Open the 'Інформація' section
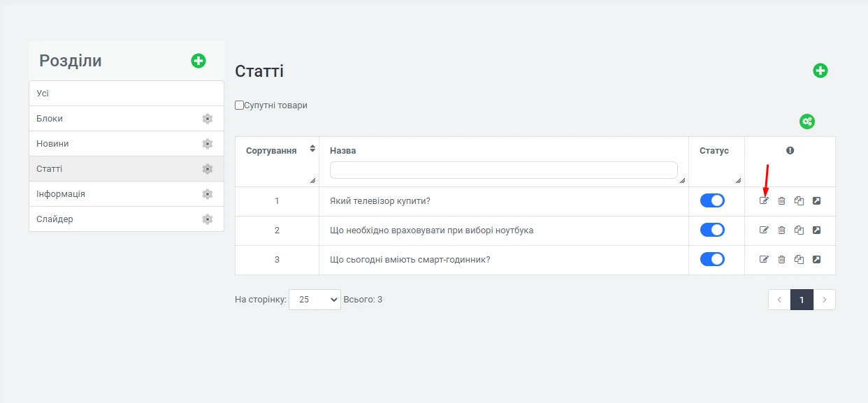Image resolution: width=868 pixels, height=403 pixels. click(x=61, y=194)
